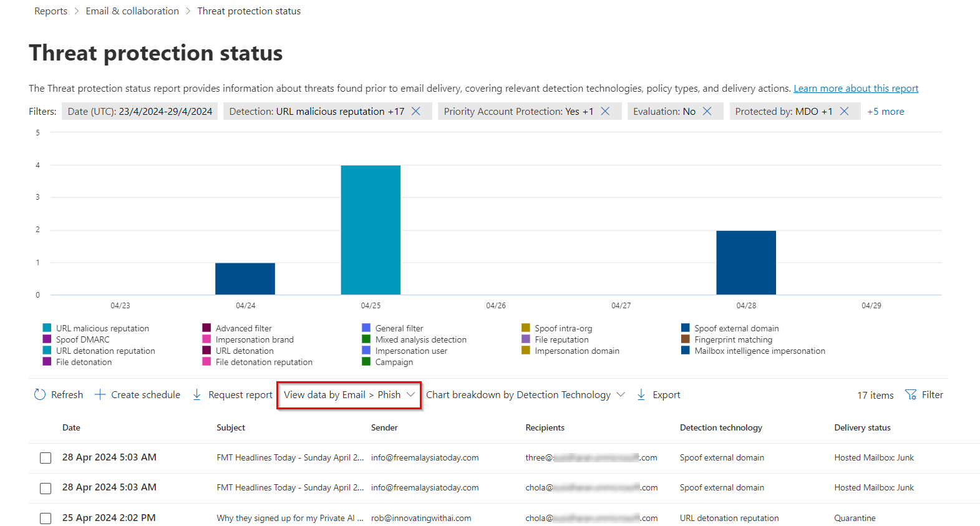Screen dimensions: 980x526
Task: Toggle the URL malicious reputation legend swatch
Action: click(47, 328)
